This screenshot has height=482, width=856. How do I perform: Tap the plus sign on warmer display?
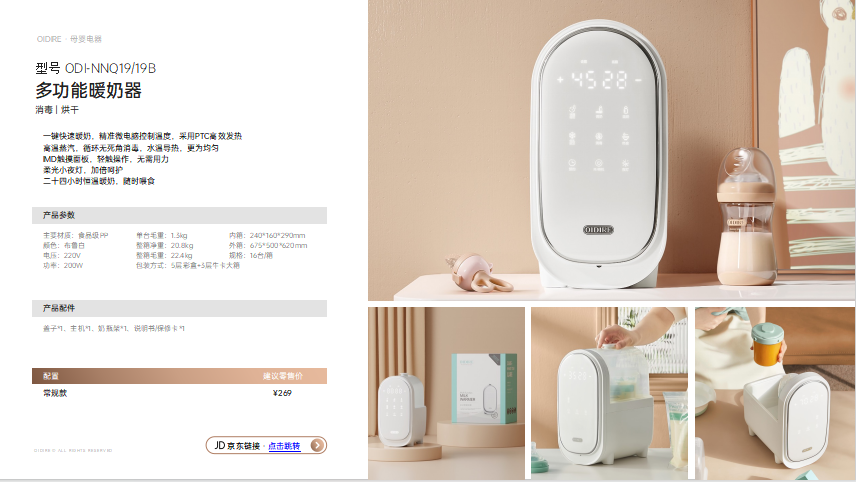click(560, 80)
